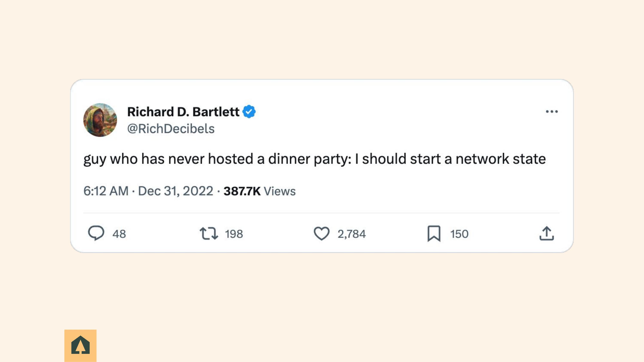Image resolution: width=644 pixels, height=362 pixels.
Task: Click the share upload icon
Action: (x=547, y=233)
